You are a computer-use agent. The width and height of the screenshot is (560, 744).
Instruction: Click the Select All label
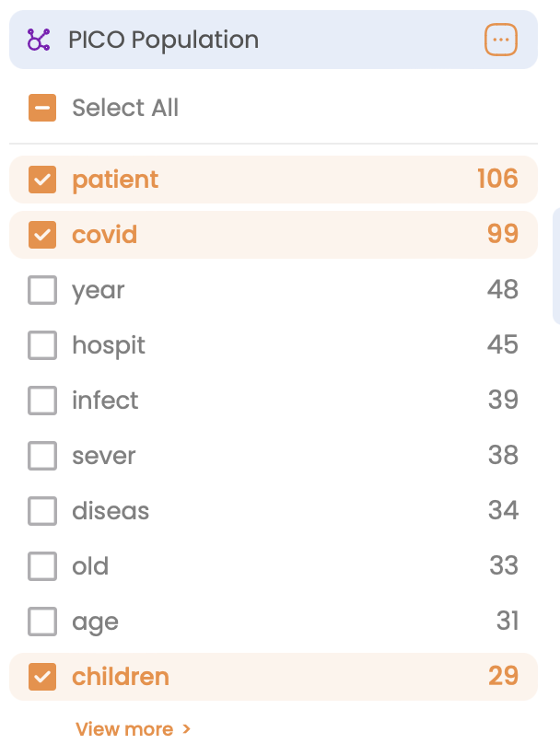[125, 108]
